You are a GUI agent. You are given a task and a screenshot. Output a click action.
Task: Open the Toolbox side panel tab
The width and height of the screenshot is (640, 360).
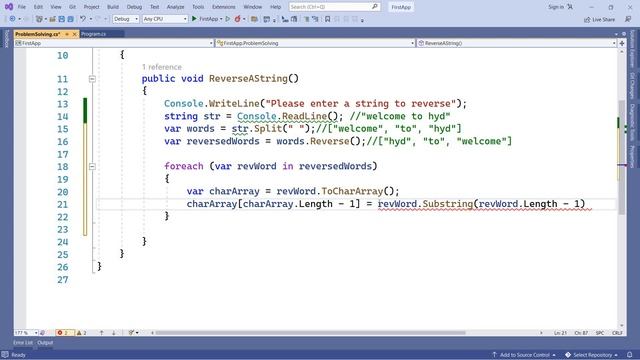[6, 39]
